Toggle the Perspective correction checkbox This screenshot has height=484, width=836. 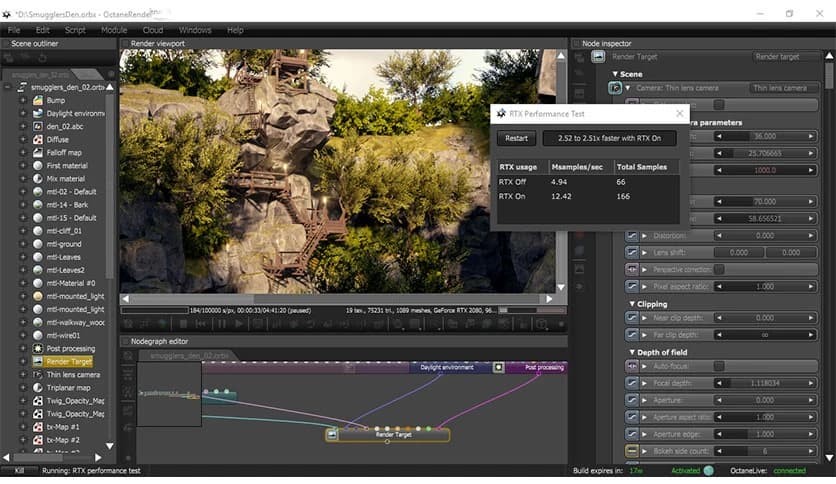[x=719, y=269]
